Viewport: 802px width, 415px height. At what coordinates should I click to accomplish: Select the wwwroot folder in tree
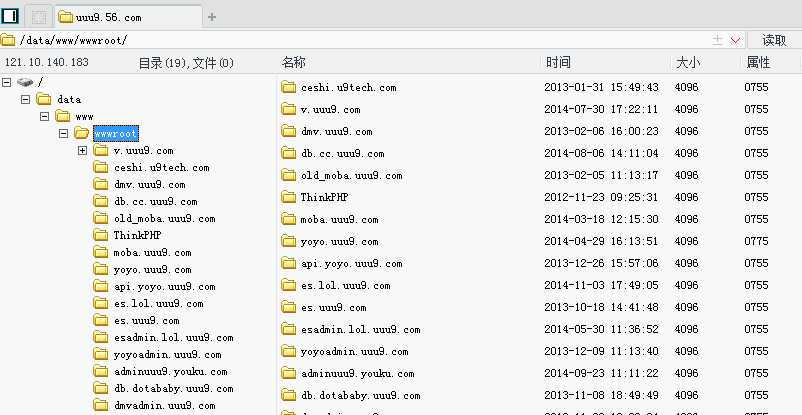[116, 134]
